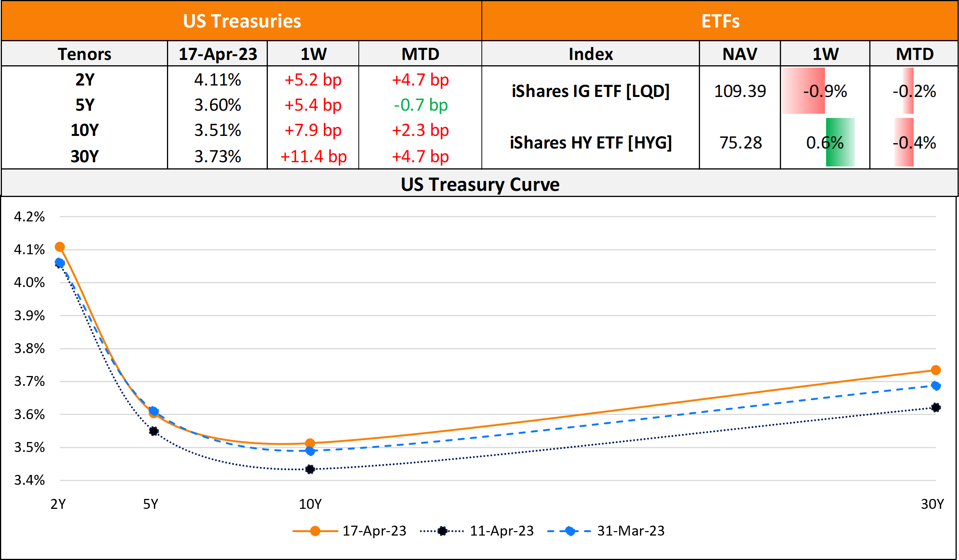Select the US Treasuries header

coord(242,21)
